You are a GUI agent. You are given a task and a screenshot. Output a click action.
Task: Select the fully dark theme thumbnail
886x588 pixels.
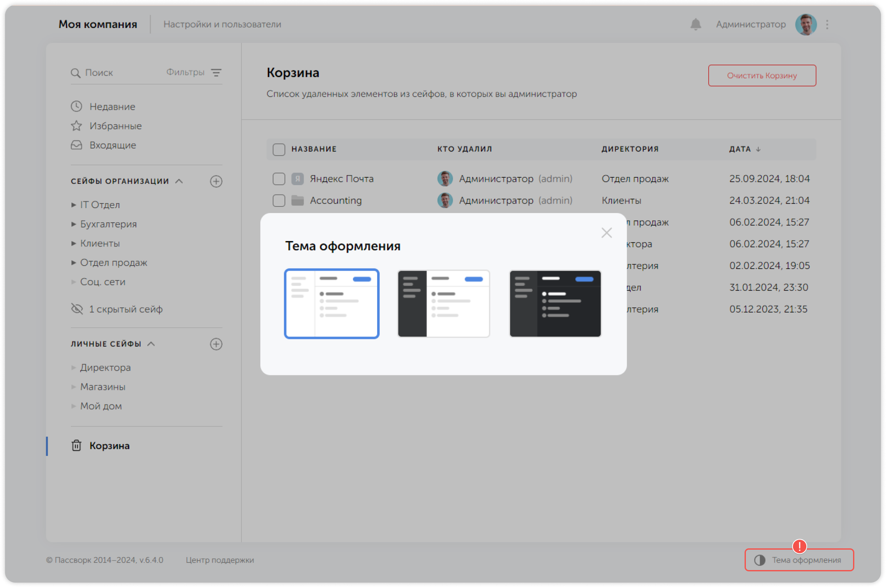click(x=555, y=304)
